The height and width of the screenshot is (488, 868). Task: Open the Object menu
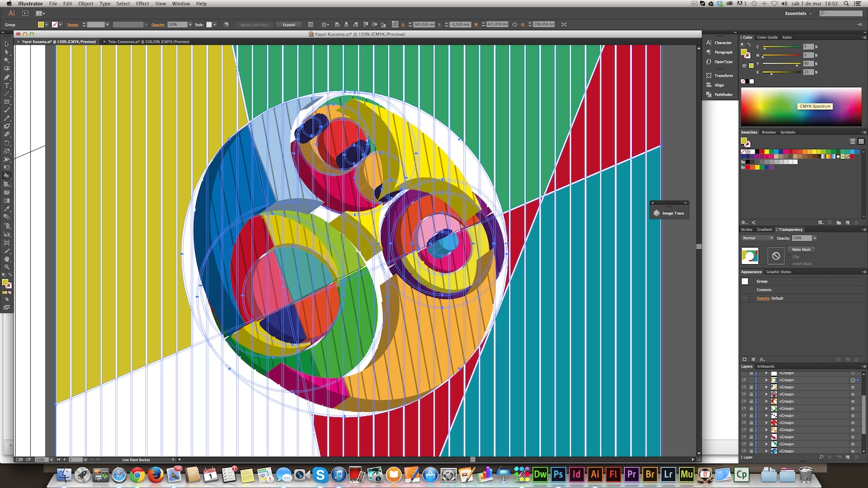[86, 3]
